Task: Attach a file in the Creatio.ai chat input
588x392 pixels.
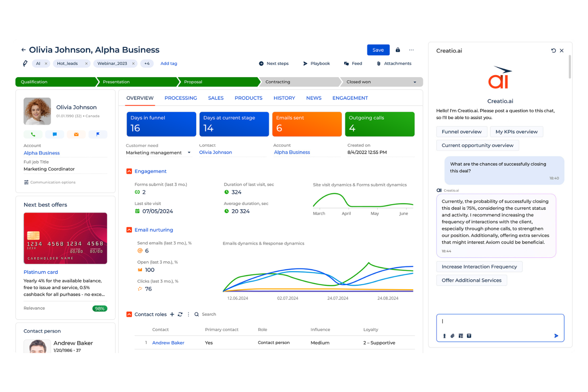Action: (453, 336)
